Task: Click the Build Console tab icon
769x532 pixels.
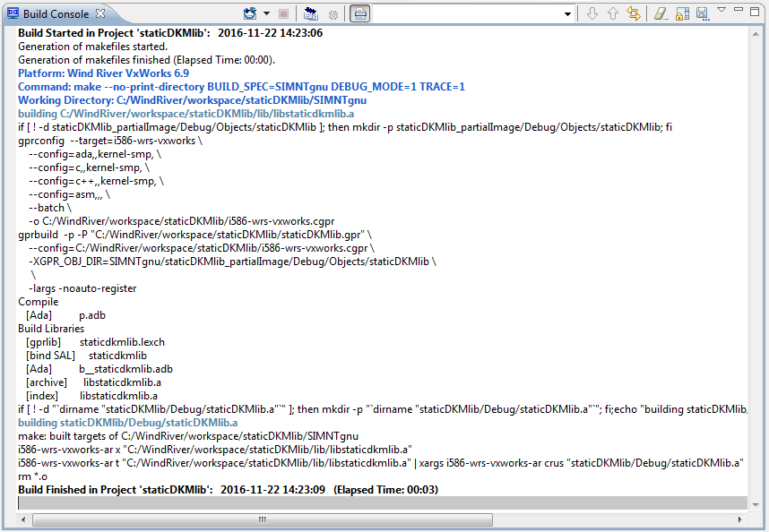Action: coord(13,13)
